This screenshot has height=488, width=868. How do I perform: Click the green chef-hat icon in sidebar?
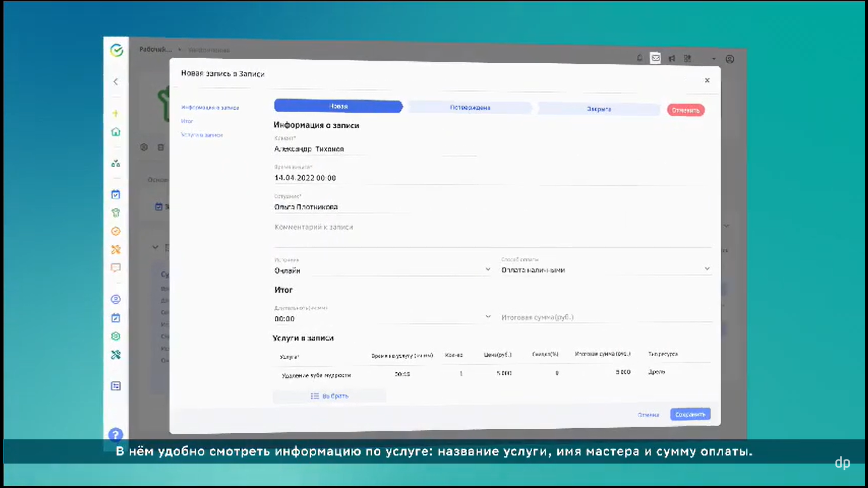click(x=116, y=213)
